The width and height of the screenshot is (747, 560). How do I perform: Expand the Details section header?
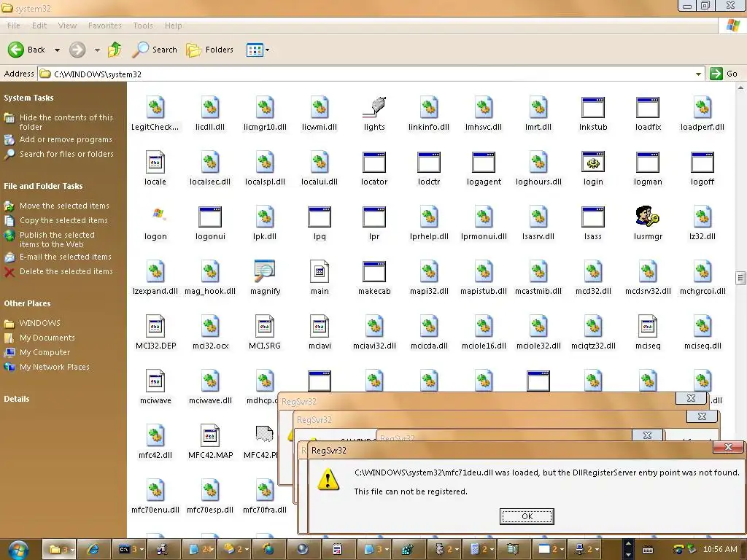pyautogui.click(x=17, y=399)
